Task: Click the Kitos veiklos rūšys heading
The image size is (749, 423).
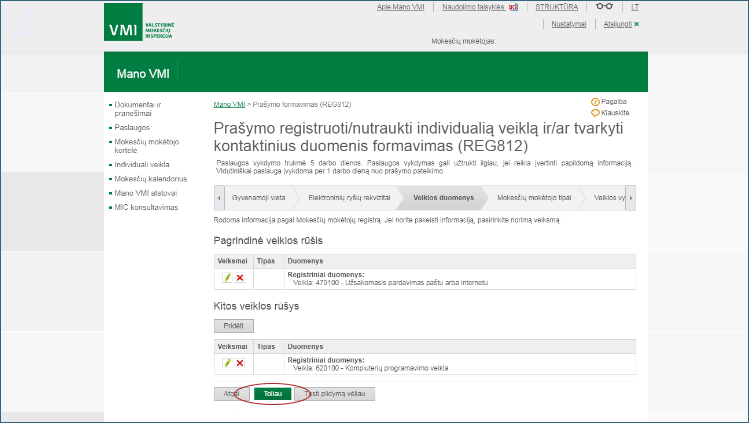Action: pyautogui.click(x=256, y=306)
